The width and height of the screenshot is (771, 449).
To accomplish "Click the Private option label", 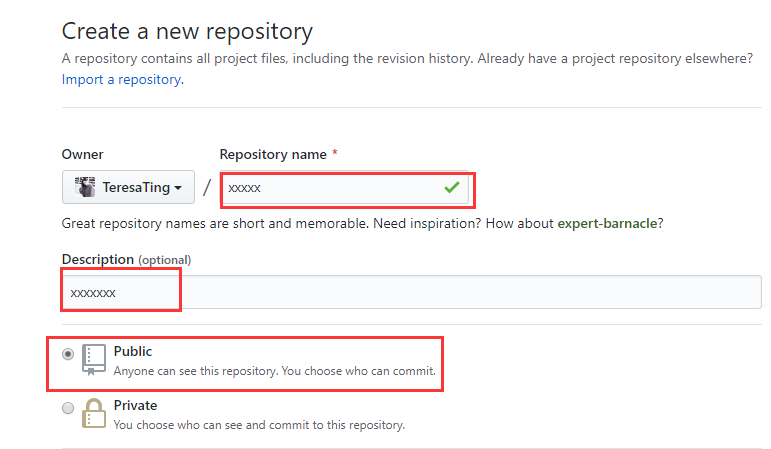I will 135,406.
